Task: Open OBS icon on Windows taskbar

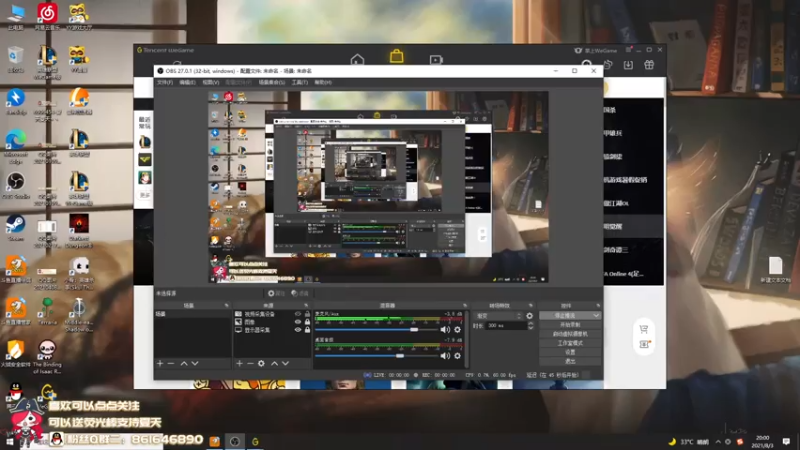Action: tap(235, 441)
